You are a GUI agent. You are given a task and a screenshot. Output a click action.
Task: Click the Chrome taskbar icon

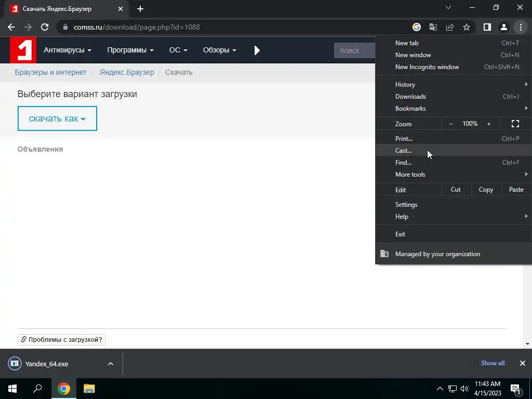[64, 389]
